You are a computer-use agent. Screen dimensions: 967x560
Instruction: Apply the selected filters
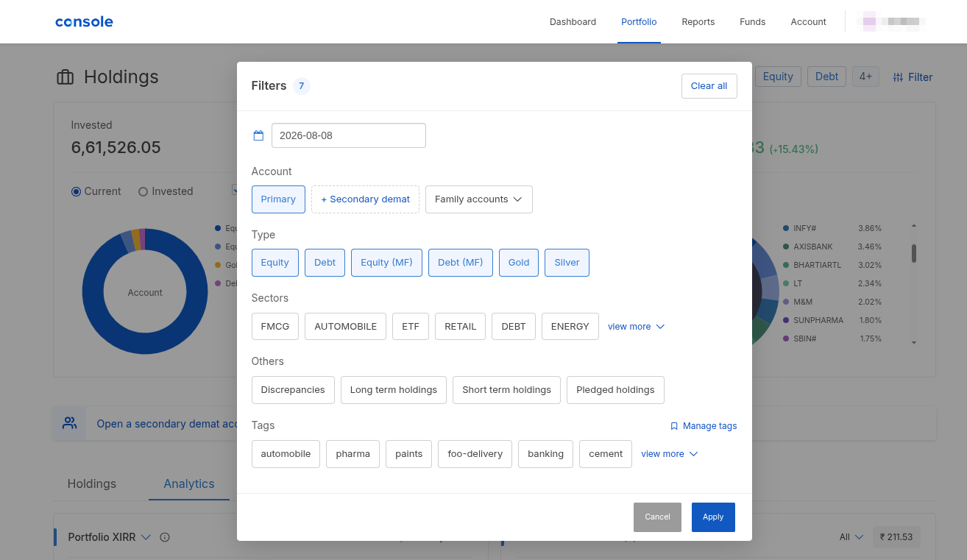713,517
